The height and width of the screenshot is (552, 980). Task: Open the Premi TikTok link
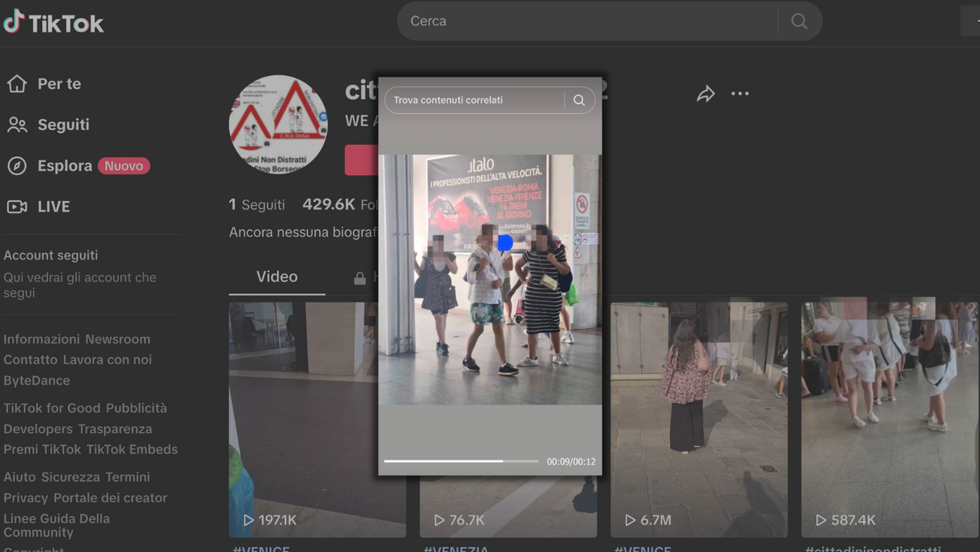click(42, 449)
